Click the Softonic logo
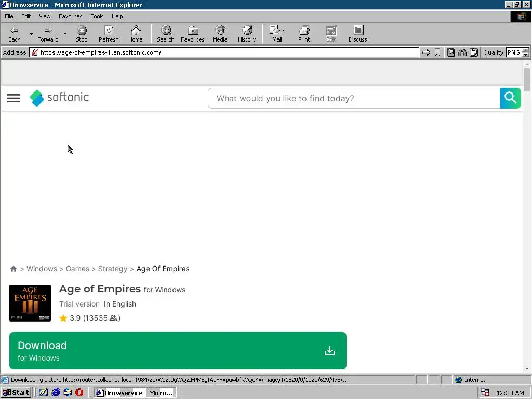 [59, 98]
